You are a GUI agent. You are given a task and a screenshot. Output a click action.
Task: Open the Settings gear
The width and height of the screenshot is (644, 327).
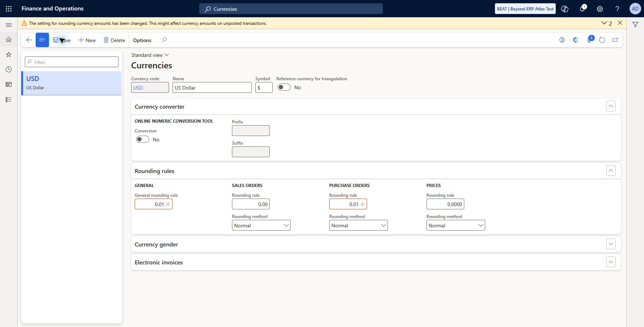tap(600, 9)
